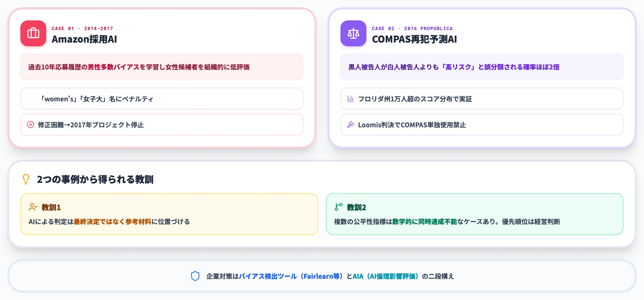Click the 教訓1 title text
Image resolution: width=644 pixels, height=300 pixels.
point(51,207)
